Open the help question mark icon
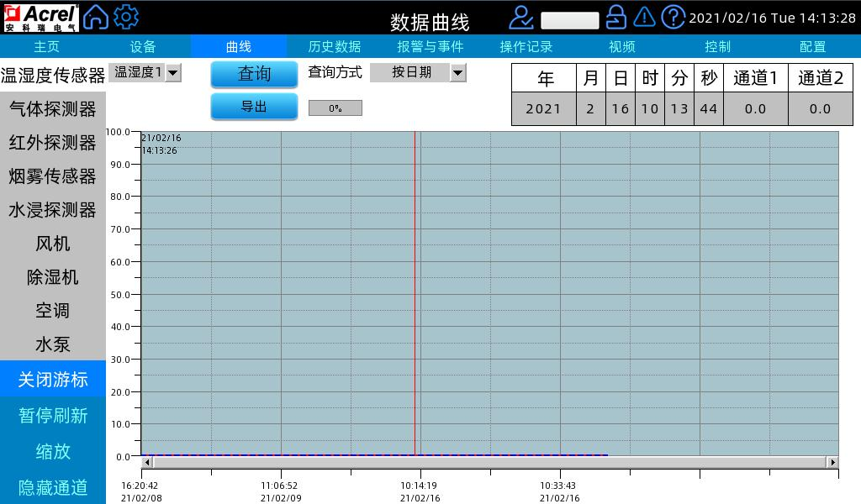This screenshot has height=504, width=861. coord(673,17)
